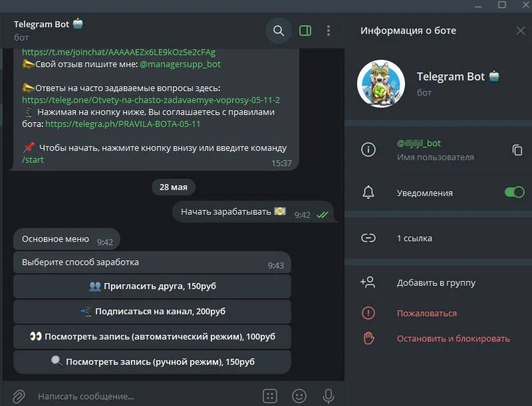Screen dimensions: 532x406
Task: Click Подписаться на канал, 200руб button
Action: pyautogui.click(x=152, y=312)
